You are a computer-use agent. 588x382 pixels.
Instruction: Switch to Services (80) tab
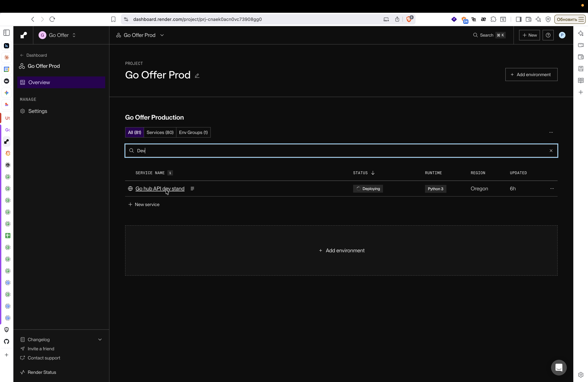pos(160,133)
